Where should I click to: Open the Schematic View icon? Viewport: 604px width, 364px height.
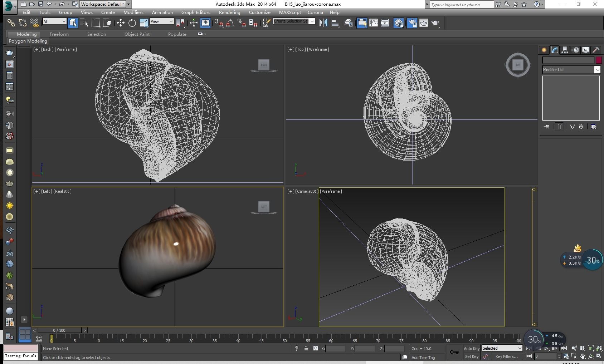(385, 23)
